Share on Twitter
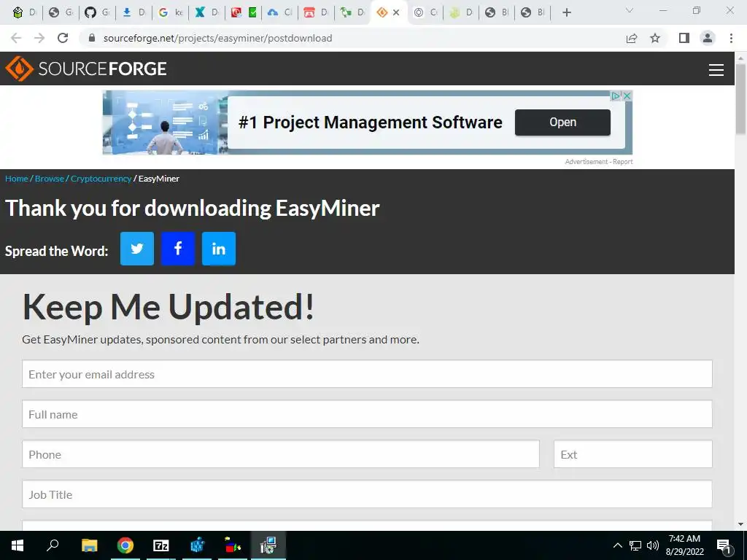The height and width of the screenshot is (560, 747). pos(137,249)
